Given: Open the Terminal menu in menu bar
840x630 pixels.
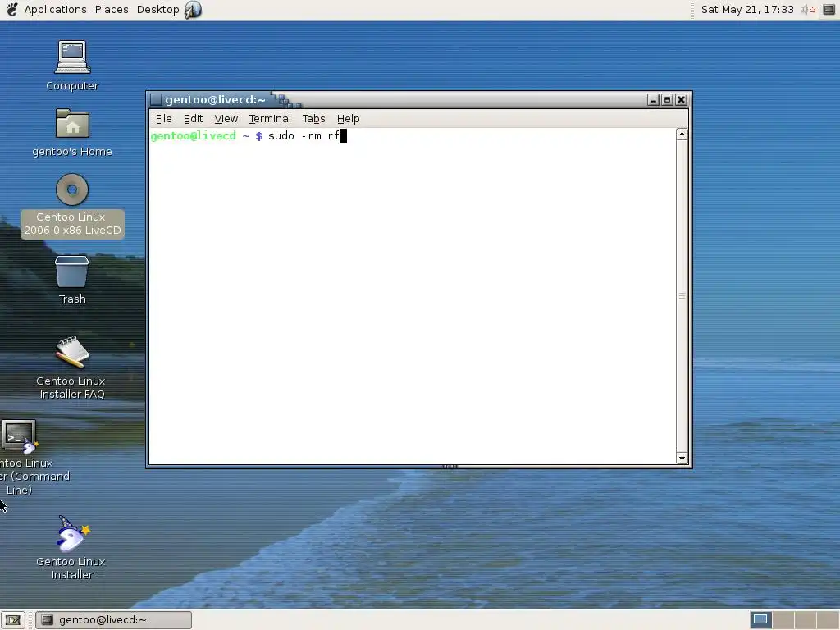Looking at the screenshot, I should coord(269,119).
